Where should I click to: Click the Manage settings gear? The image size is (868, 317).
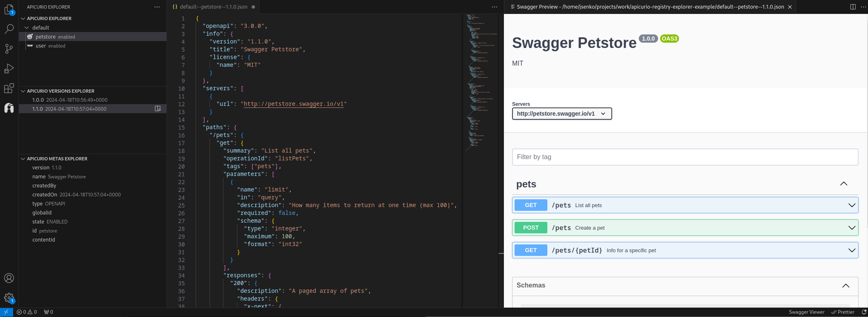point(9,298)
